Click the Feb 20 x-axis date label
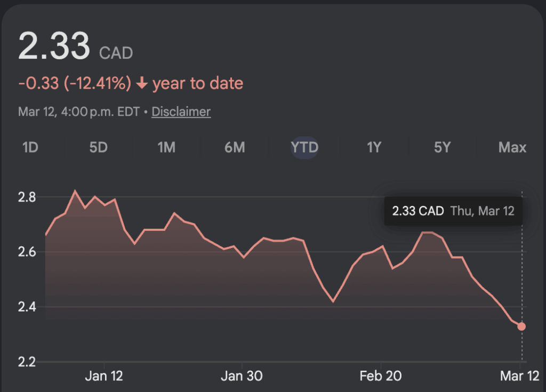Viewport: 546px width, 392px height. click(381, 376)
